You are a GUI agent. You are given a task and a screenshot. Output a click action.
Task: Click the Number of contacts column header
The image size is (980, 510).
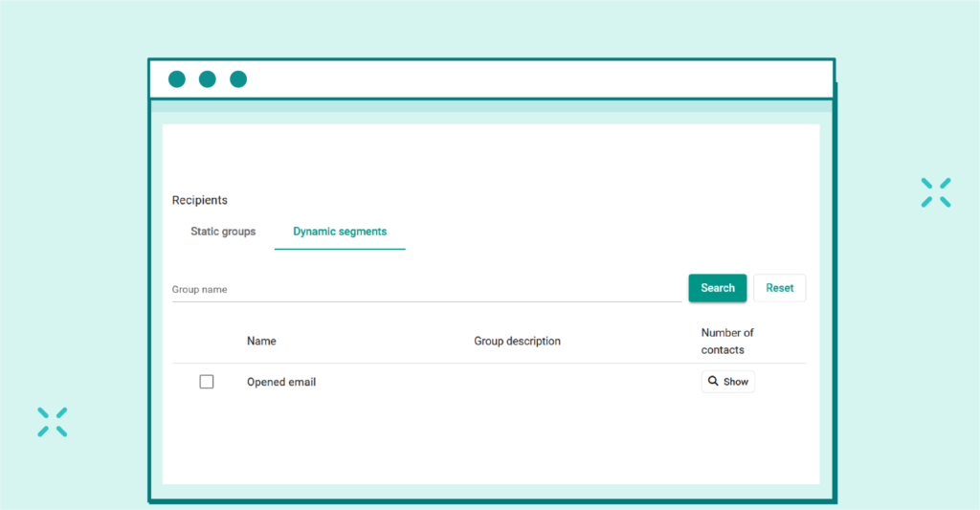point(727,341)
